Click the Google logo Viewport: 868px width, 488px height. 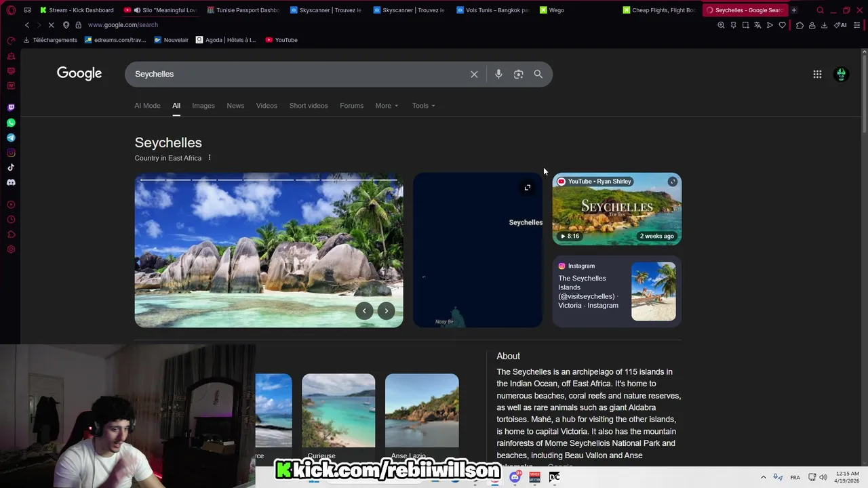point(79,73)
